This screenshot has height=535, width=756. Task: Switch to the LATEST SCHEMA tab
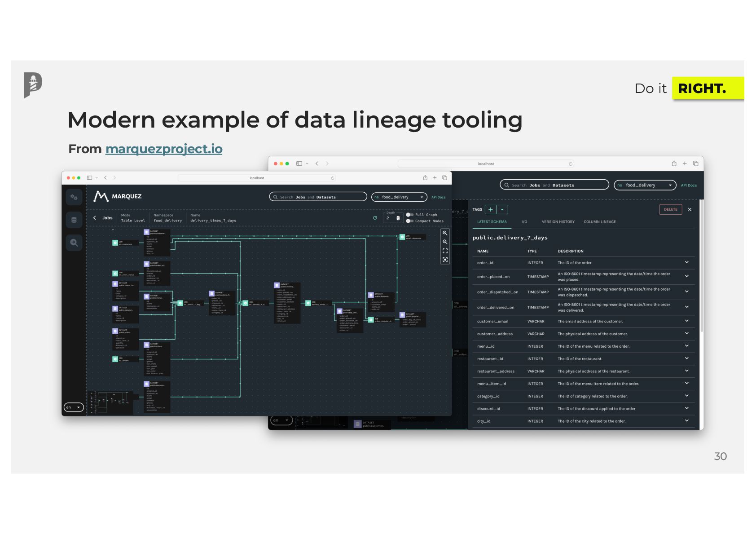tap(492, 222)
